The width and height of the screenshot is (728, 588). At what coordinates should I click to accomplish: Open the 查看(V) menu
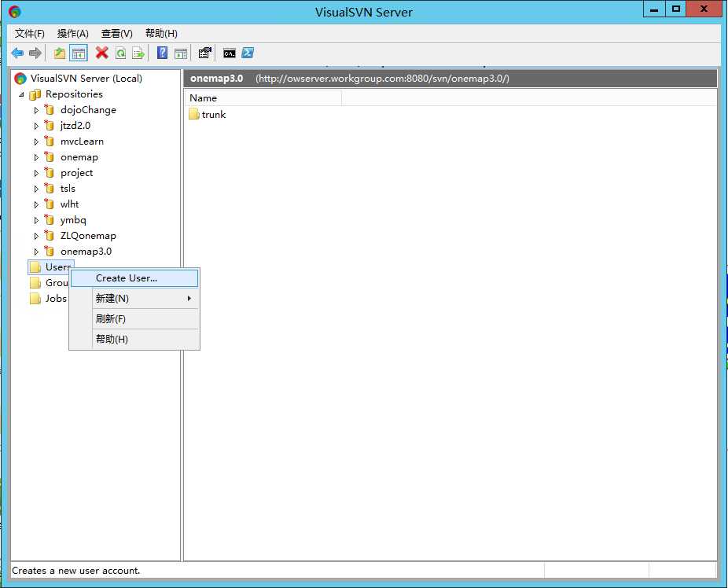[x=116, y=34]
